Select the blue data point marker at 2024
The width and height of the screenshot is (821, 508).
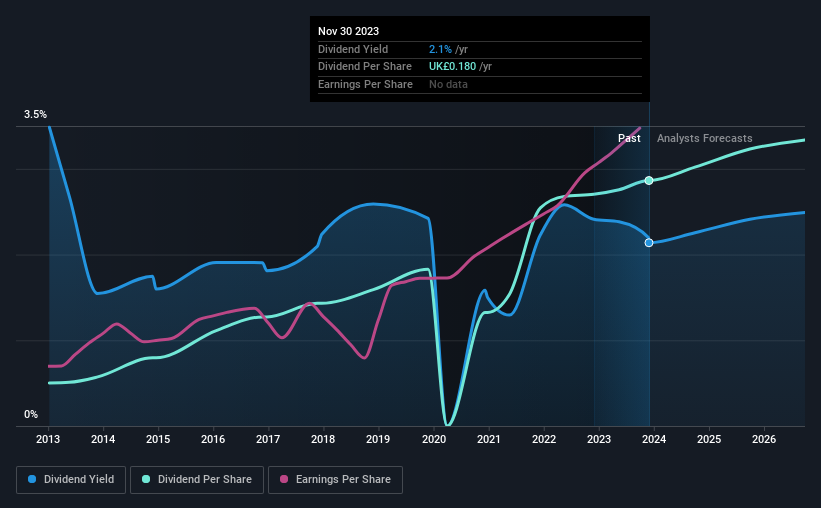[649, 243]
